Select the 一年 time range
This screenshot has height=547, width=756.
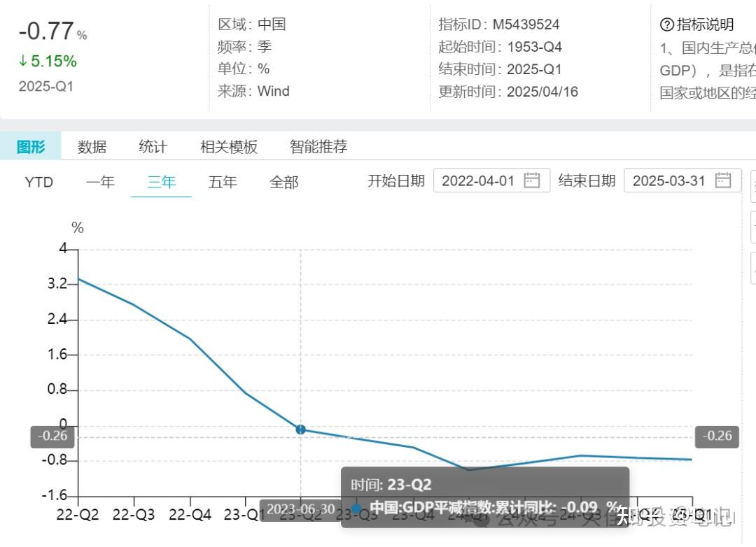(101, 182)
